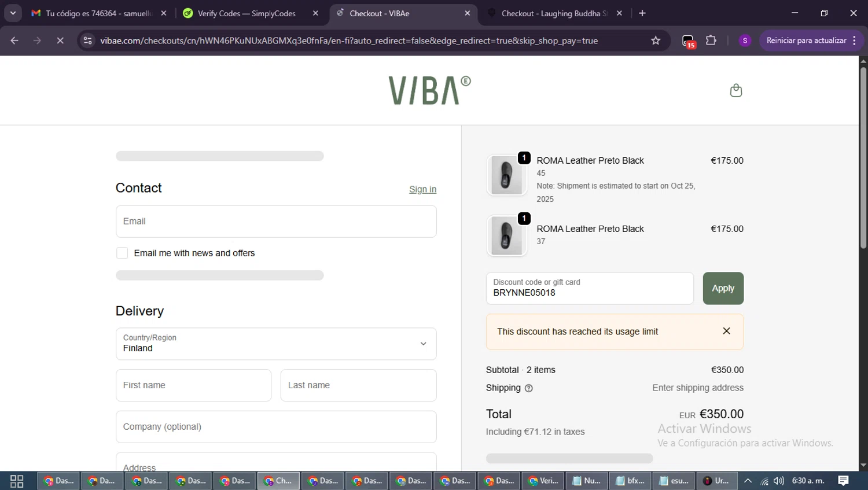Screen dimensions: 868x490
Task: Stop loading the page
Action: coord(60,40)
